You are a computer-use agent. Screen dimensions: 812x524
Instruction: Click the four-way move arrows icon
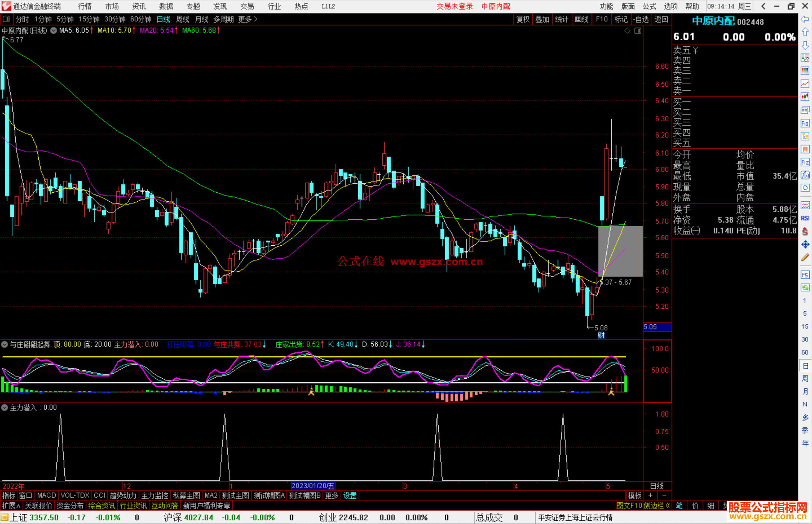pyautogui.click(x=805, y=245)
